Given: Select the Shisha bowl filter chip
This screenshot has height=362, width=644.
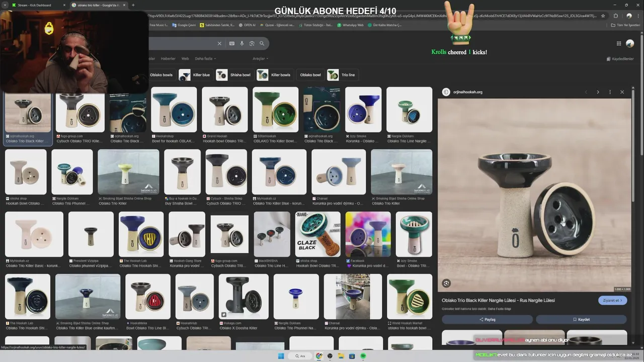Looking at the screenshot, I should click(234, 75).
